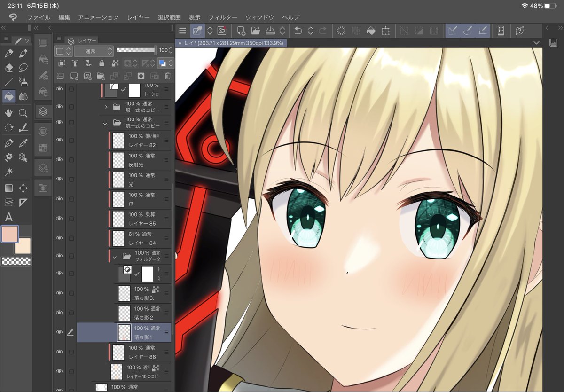Hide the 反射光 layer
564x392 pixels.
(59, 160)
